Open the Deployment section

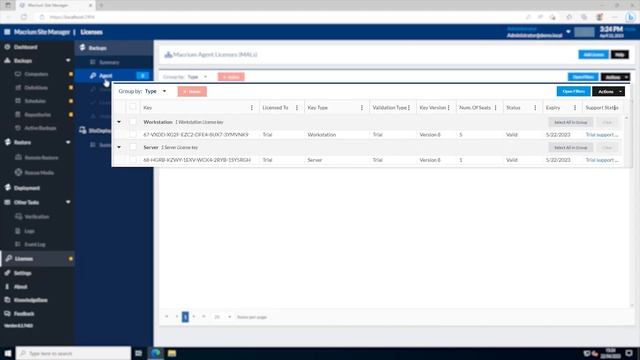[x=27, y=188]
